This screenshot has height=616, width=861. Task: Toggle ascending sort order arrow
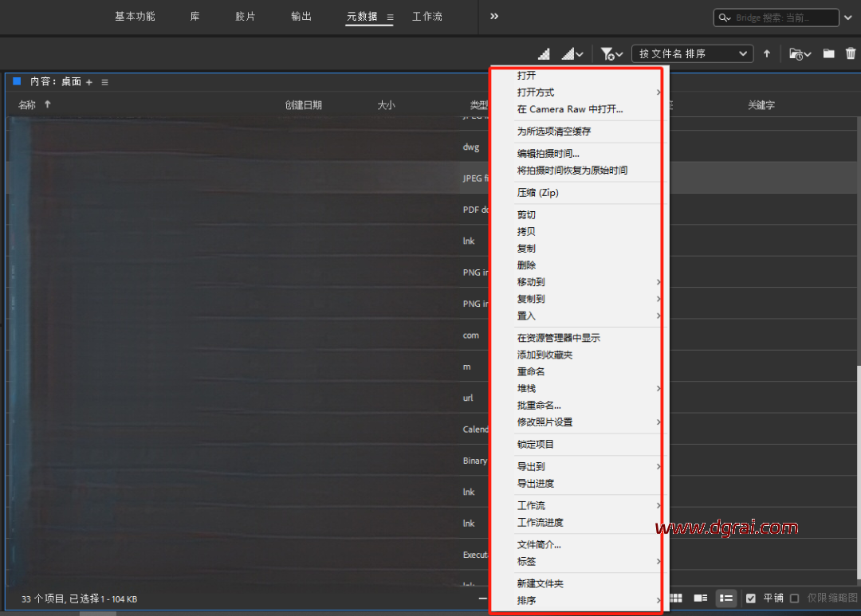coord(767,54)
